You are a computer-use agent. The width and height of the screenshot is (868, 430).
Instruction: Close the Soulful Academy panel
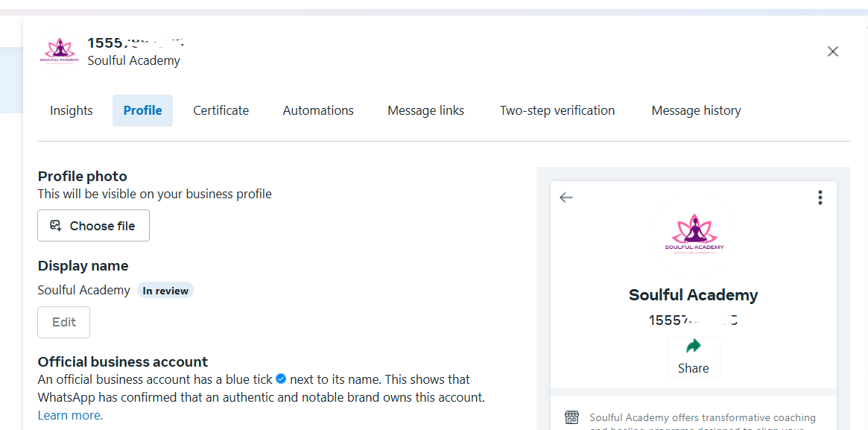pos(832,51)
